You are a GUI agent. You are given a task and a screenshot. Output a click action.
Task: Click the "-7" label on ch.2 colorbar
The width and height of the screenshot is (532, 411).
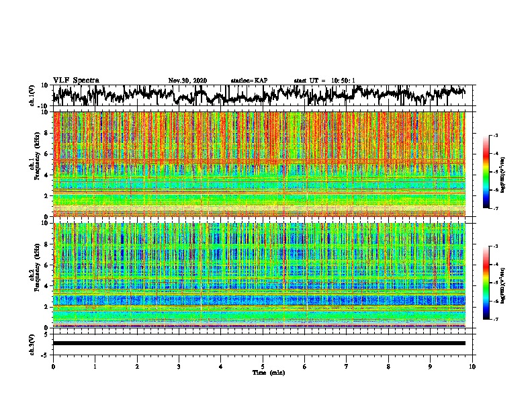click(495, 319)
